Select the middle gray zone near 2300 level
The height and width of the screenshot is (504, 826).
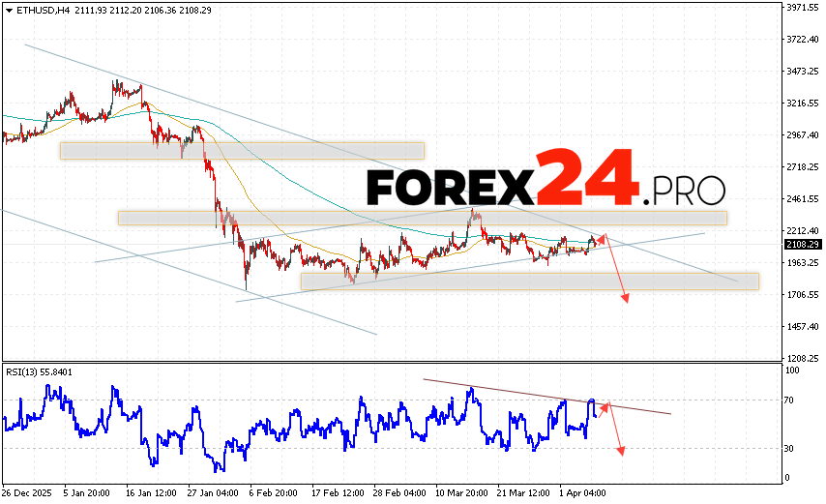pos(422,218)
